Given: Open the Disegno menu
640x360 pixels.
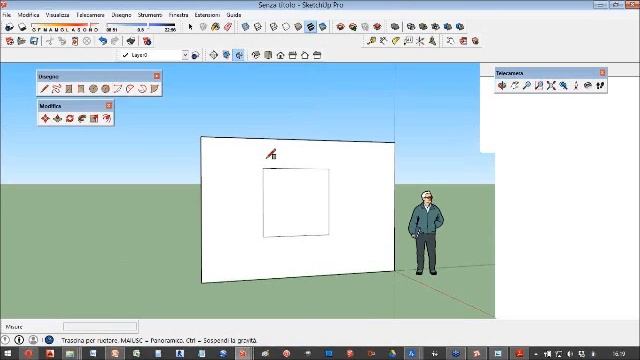Looking at the screenshot, I should click(x=121, y=15).
